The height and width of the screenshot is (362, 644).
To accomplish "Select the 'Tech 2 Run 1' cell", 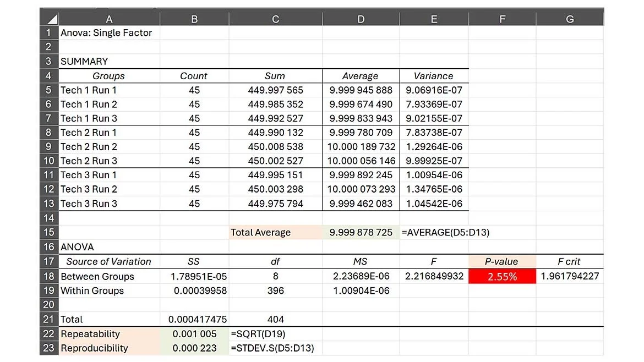I will [109, 133].
